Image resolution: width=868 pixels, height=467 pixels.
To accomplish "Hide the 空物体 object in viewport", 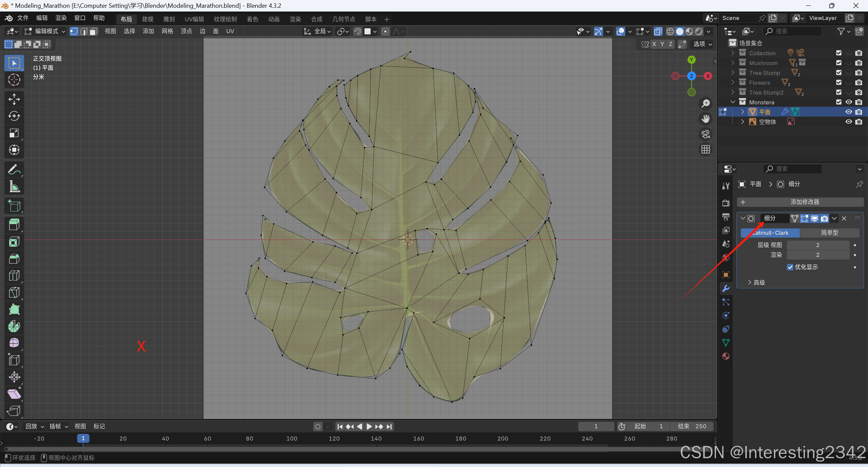I will (x=848, y=122).
